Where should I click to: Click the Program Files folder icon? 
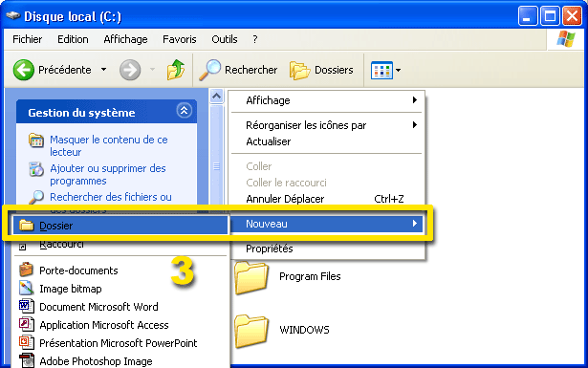(x=251, y=278)
